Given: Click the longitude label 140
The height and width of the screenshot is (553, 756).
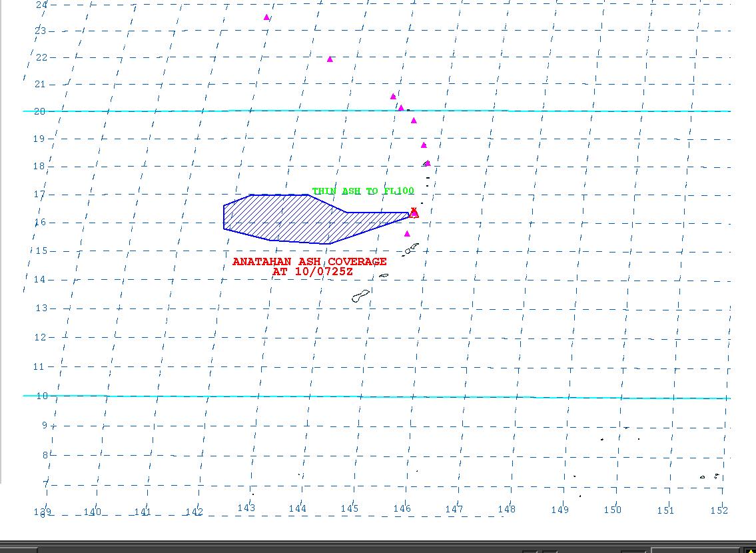Looking at the screenshot, I should [x=92, y=512].
